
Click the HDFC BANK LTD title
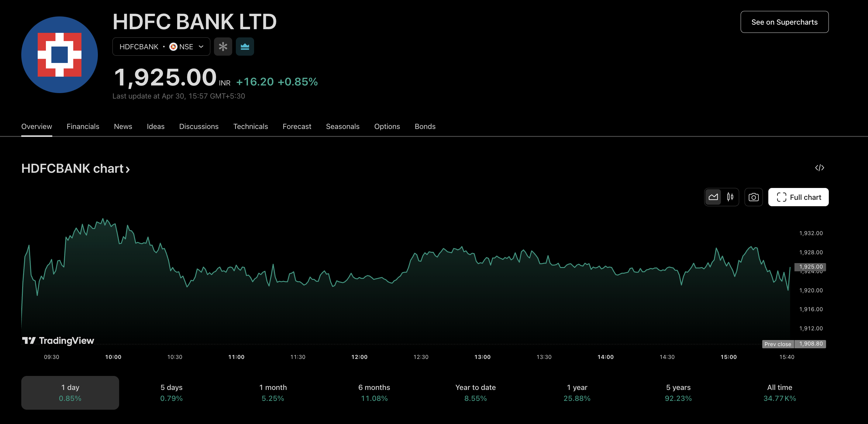(x=195, y=22)
